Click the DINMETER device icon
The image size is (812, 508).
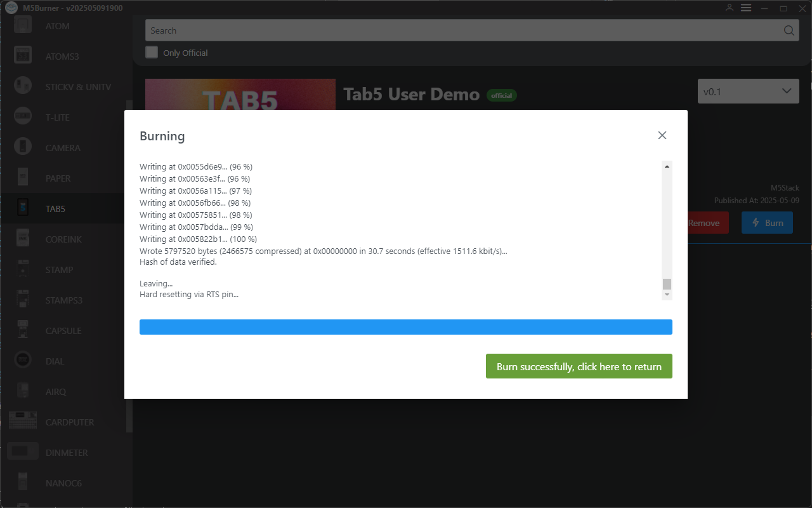23,452
